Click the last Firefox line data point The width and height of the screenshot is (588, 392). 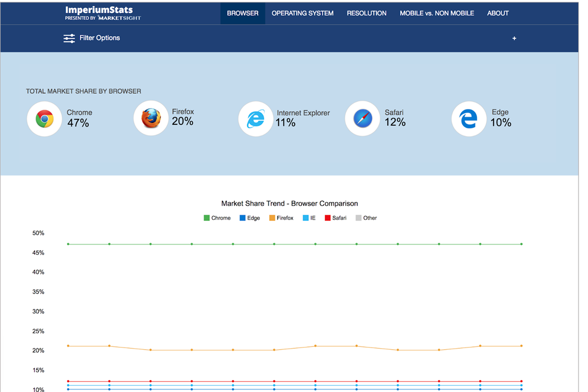click(x=521, y=346)
